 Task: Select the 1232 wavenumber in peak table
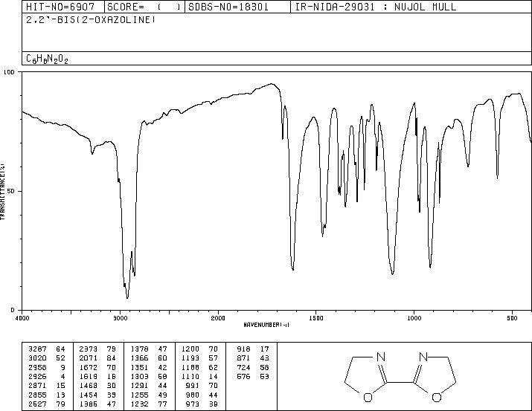click(x=139, y=404)
